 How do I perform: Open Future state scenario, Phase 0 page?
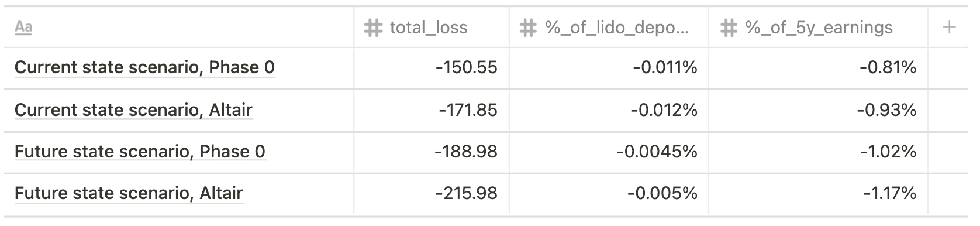(140, 152)
